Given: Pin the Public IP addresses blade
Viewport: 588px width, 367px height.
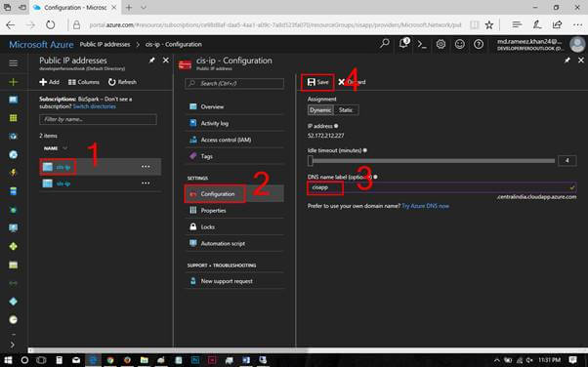Looking at the screenshot, I should pyautogui.click(x=151, y=60).
